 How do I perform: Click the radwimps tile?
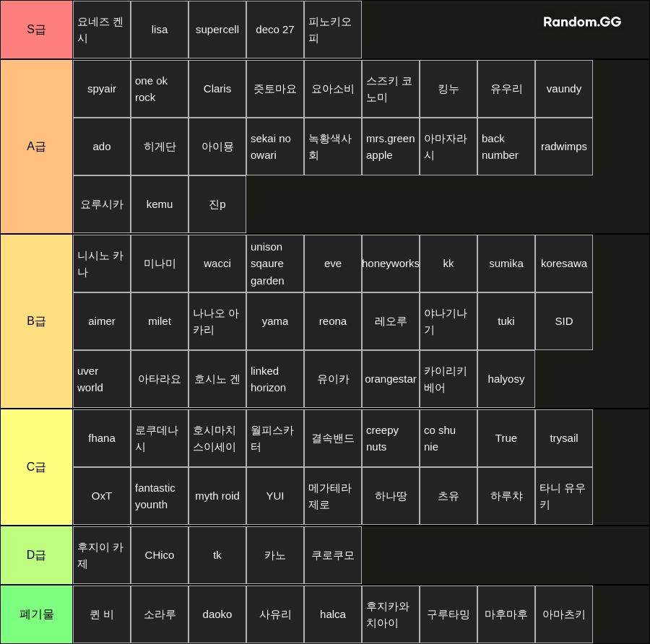(564, 147)
